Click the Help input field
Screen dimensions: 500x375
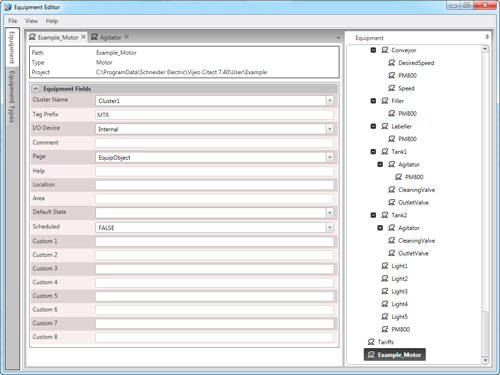(214, 171)
